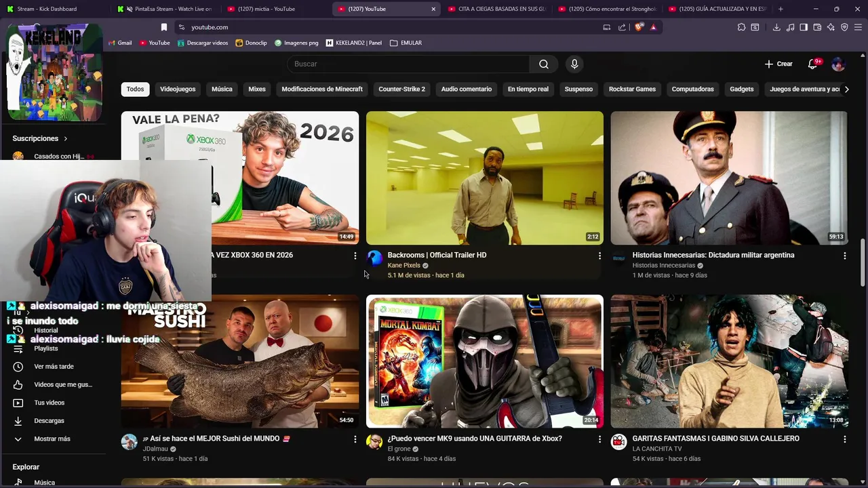Open the media control music icon
Screen dimensions: 868x488
pos(790,27)
